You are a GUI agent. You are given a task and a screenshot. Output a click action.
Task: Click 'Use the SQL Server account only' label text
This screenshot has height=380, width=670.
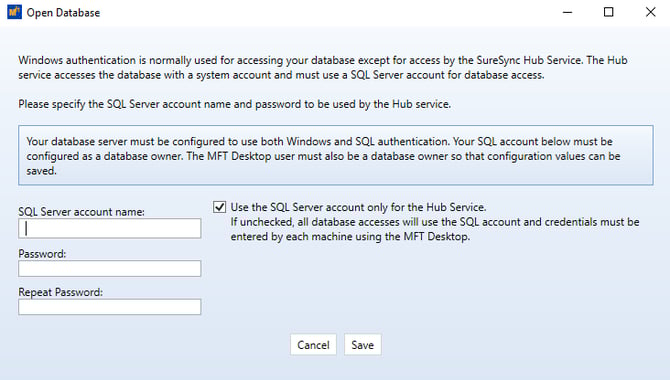pos(359,207)
